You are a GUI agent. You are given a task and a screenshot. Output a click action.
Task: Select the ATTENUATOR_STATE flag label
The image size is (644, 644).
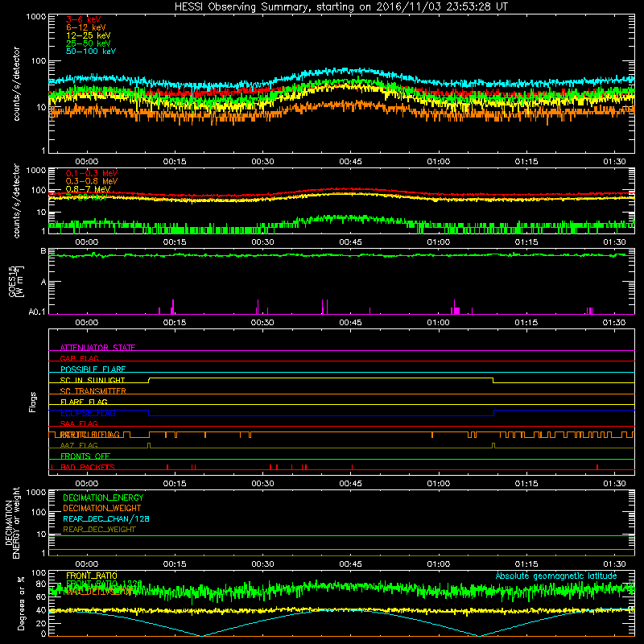pyautogui.click(x=97, y=348)
